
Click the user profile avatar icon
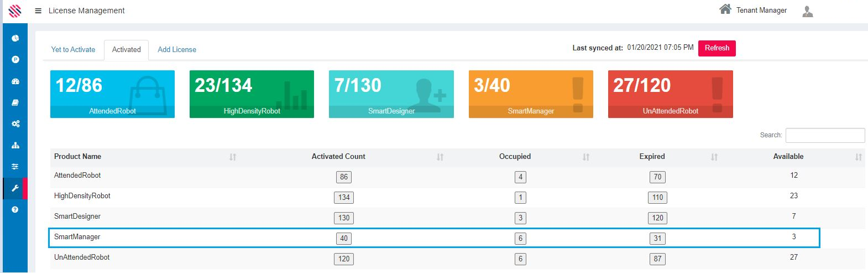(807, 11)
